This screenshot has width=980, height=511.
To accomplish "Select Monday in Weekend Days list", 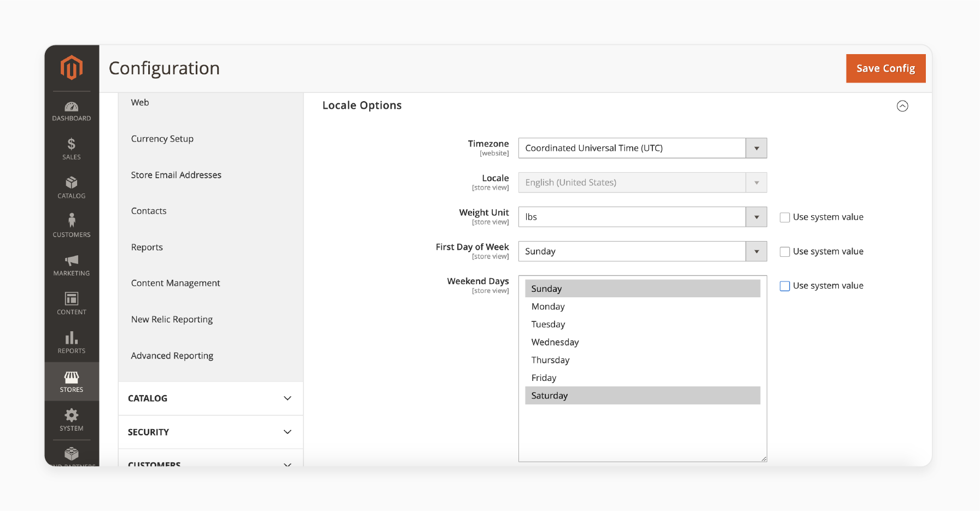I will [643, 307].
